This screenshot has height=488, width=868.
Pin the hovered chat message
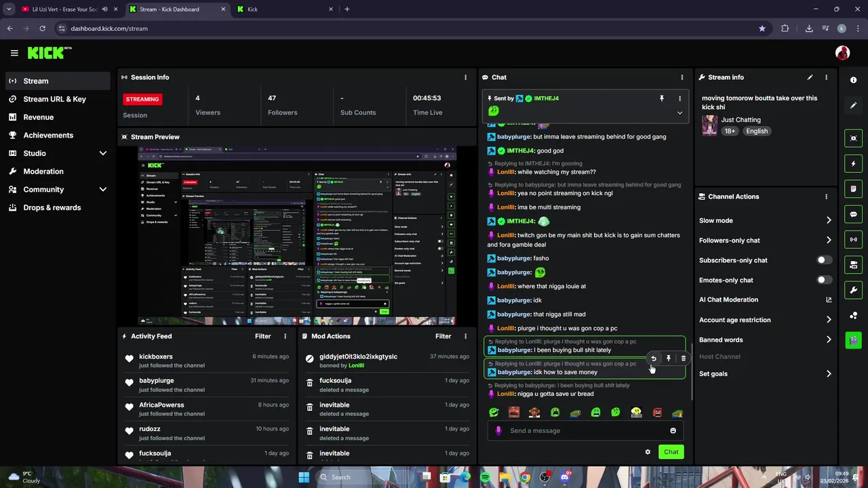pos(669,359)
